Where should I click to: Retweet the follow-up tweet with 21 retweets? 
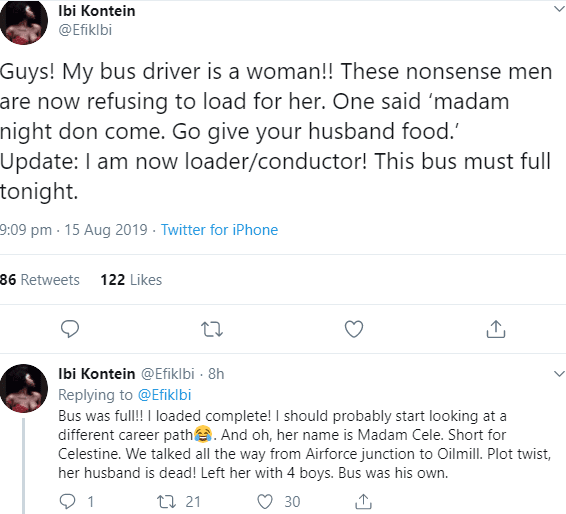[166, 502]
